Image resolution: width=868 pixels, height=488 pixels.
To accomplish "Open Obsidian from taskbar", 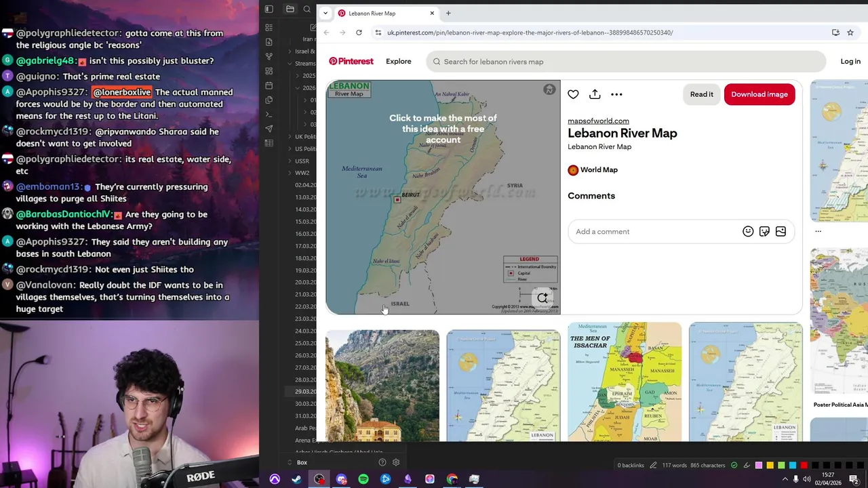I will coord(408,480).
